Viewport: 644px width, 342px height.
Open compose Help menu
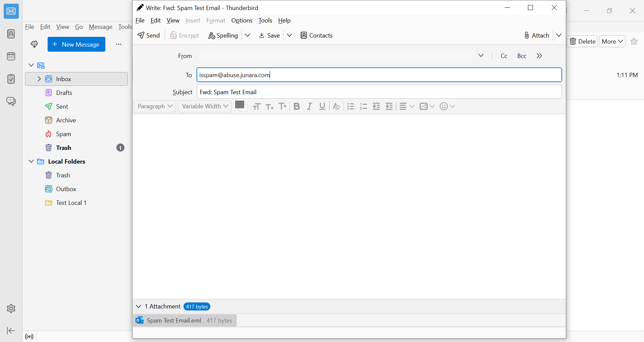click(x=284, y=20)
